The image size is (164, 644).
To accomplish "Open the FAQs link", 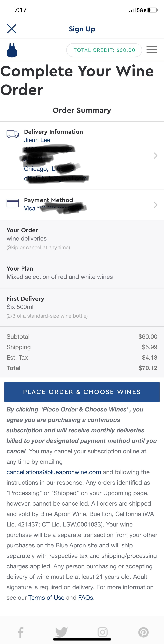I will [x=86, y=598].
